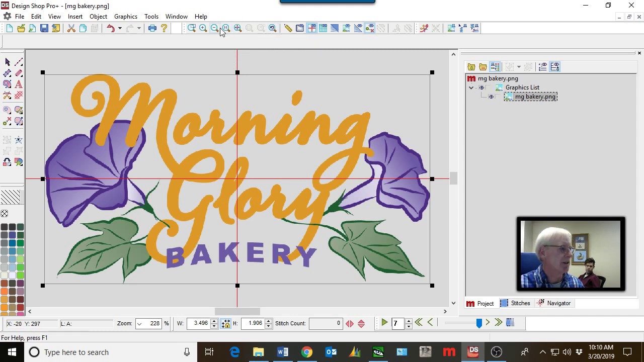Increase the height H spinner value
The width and height of the screenshot is (644, 362).
[268, 321]
